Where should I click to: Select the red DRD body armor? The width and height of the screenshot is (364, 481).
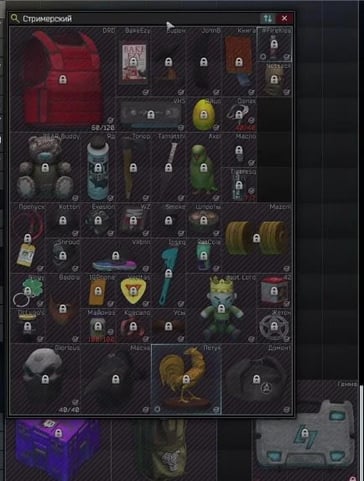(x=63, y=79)
